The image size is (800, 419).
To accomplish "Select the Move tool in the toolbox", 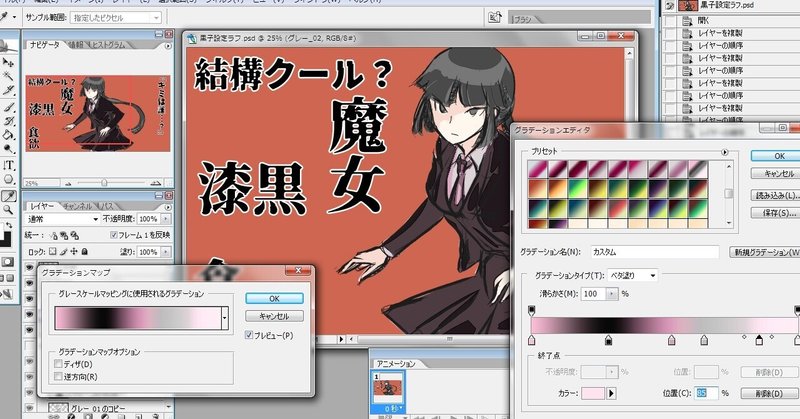I will click(8, 62).
